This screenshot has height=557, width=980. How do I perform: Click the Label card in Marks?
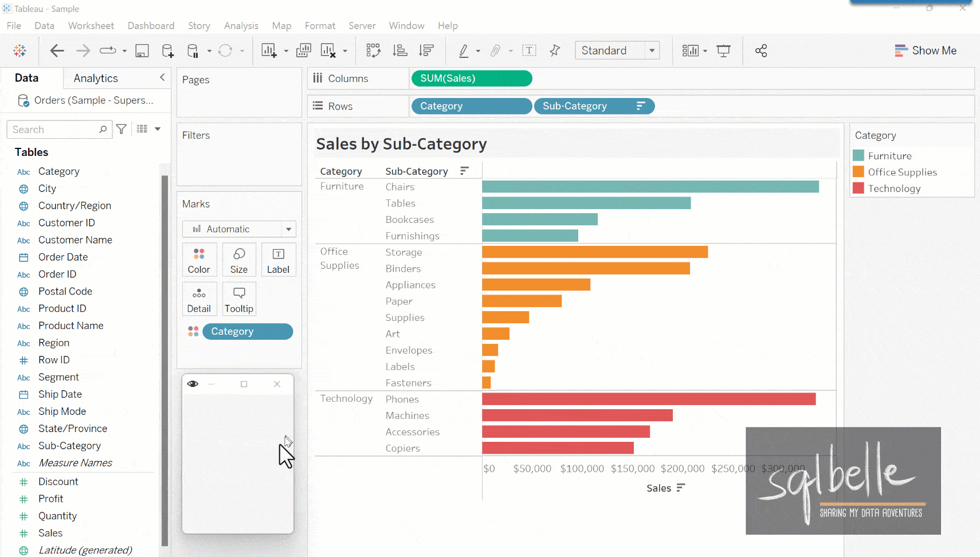[279, 260]
